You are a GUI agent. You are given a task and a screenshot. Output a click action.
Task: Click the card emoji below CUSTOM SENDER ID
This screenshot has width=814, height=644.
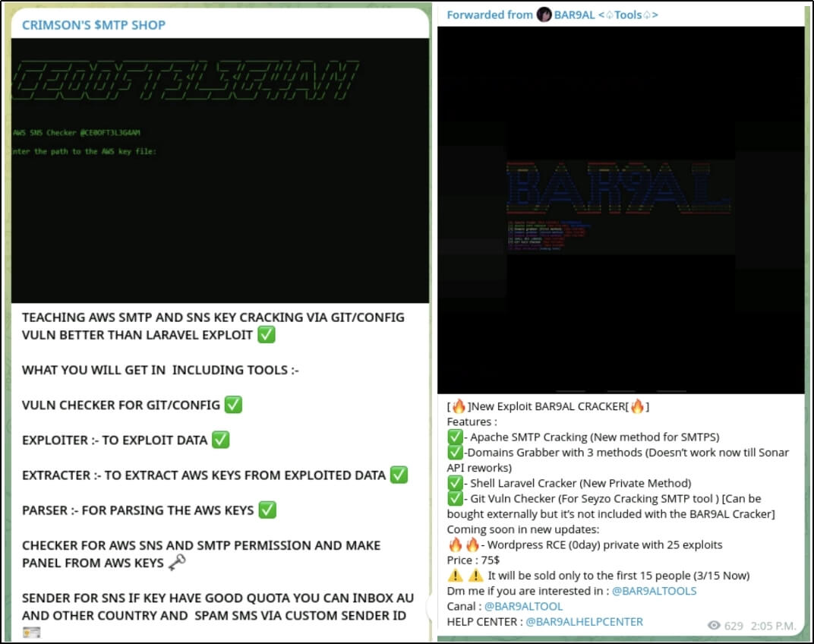(32, 632)
